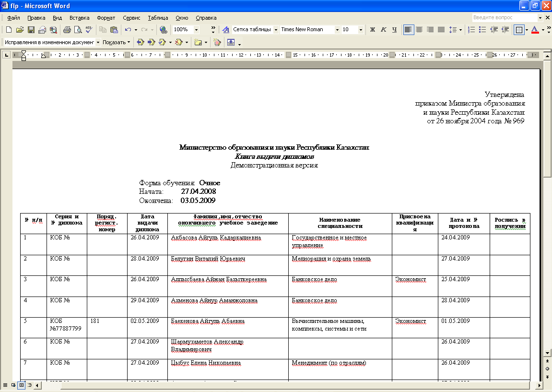
Task: Click the horizontal scrollbar left arrow
Action: (36, 386)
